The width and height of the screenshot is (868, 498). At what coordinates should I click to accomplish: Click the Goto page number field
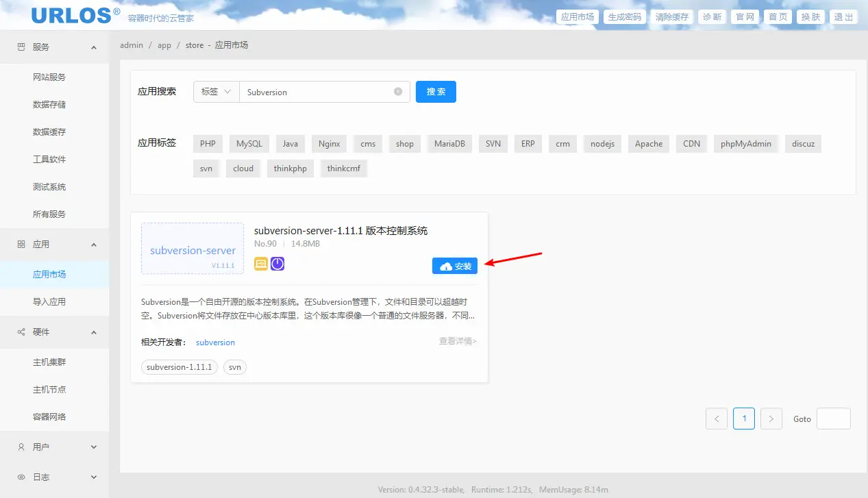click(834, 419)
